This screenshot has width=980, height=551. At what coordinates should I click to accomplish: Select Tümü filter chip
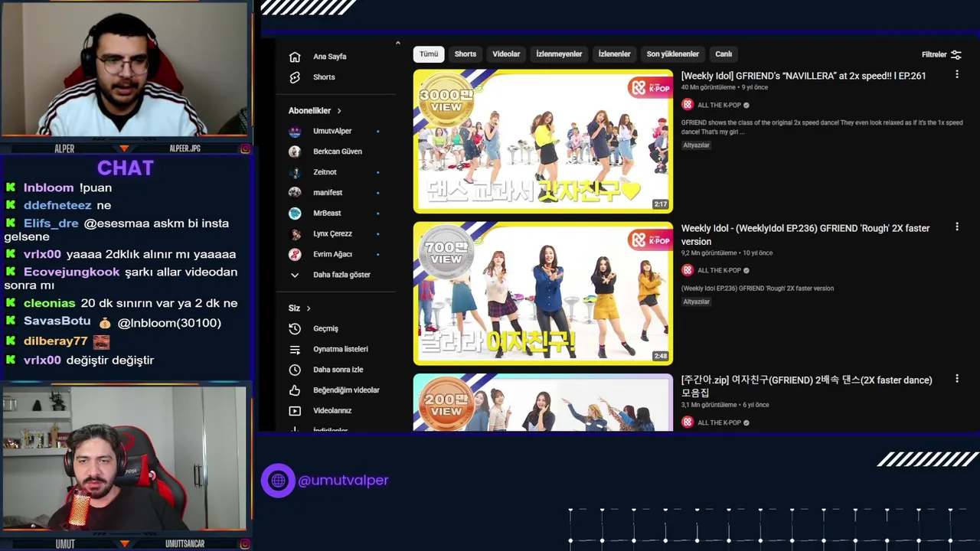pos(429,54)
